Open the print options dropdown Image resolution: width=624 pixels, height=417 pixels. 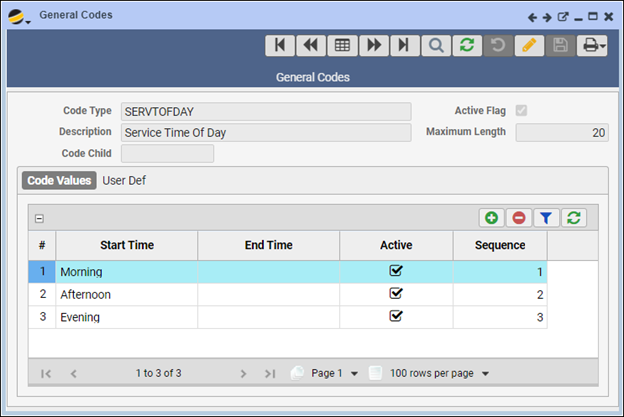click(592, 46)
